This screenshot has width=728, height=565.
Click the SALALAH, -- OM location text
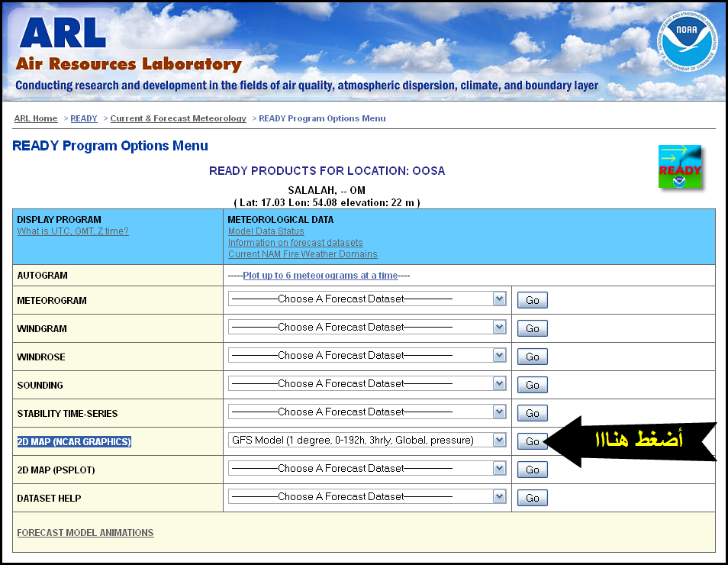327,191
